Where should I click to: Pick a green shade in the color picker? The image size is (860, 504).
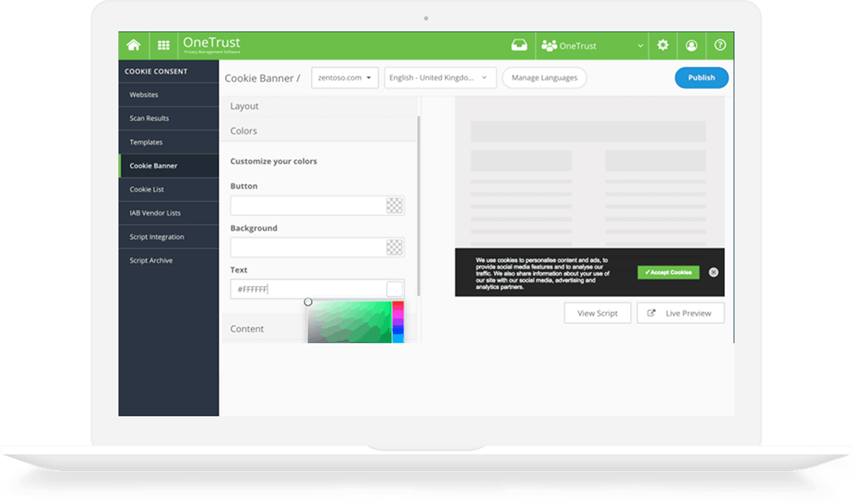[x=350, y=322]
